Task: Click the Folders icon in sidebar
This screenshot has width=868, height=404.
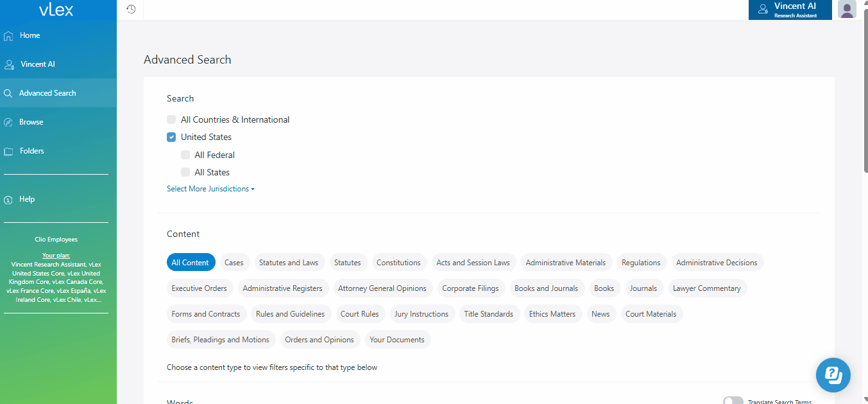Action: click(x=8, y=152)
